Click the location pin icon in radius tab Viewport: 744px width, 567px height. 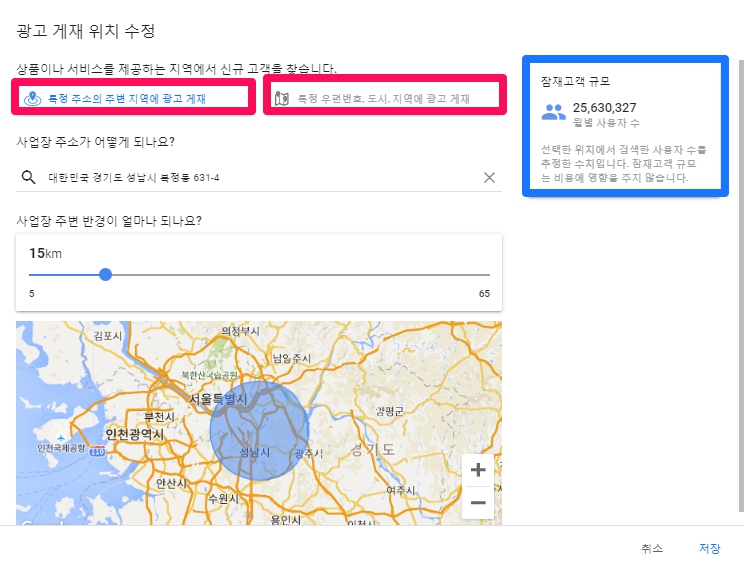(x=32, y=99)
